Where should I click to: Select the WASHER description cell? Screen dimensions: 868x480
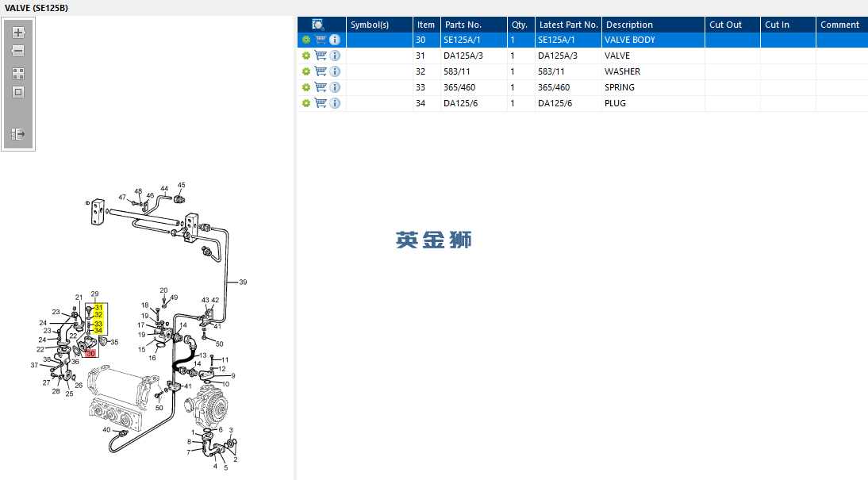coord(653,71)
